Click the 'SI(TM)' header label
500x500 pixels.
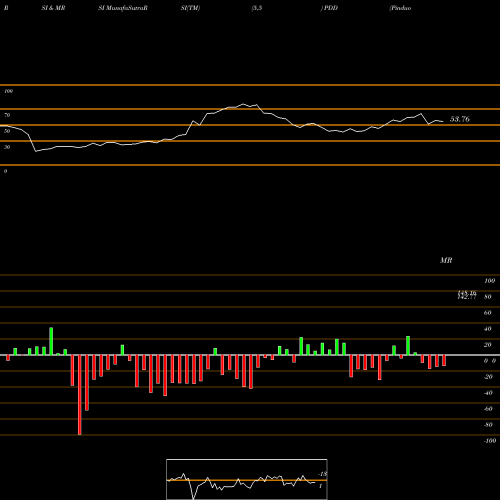(x=190, y=8)
